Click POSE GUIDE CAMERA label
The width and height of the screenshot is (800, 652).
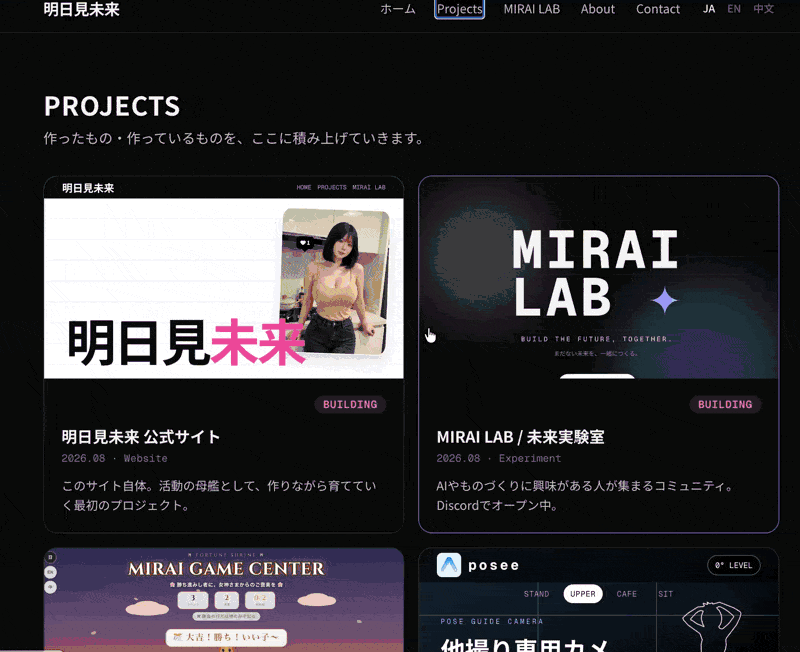tap(492, 621)
